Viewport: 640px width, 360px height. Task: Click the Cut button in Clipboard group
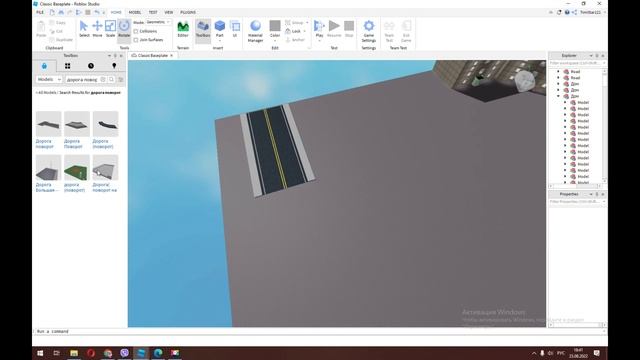[56, 31]
